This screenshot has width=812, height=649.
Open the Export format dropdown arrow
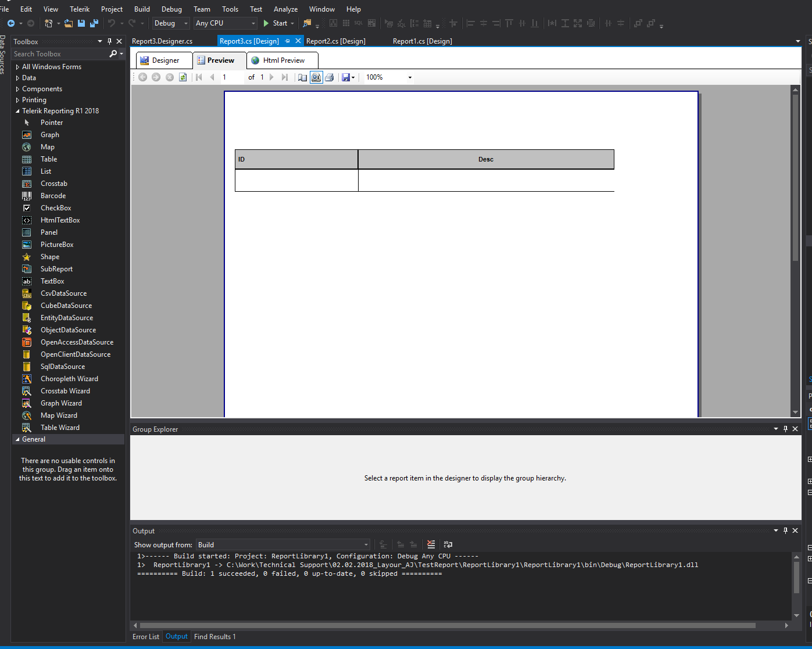pyautogui.click(x=353, y=77)
